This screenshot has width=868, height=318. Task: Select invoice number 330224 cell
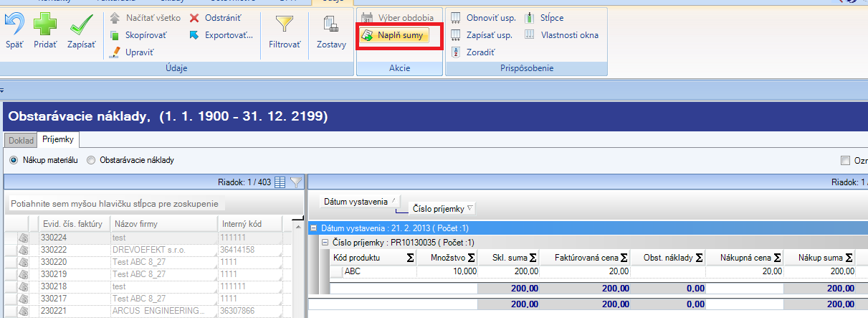(x=75, y=237)
